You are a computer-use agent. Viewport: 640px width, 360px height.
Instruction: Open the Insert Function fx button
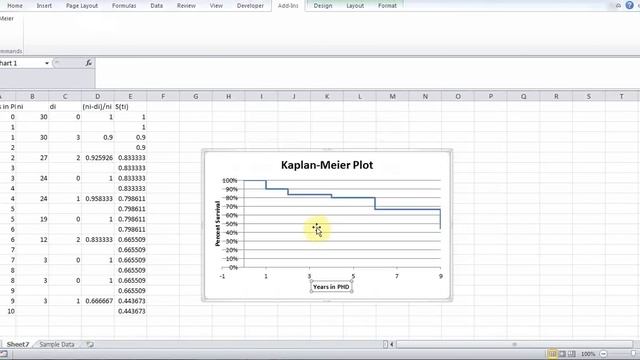[89, 63]
